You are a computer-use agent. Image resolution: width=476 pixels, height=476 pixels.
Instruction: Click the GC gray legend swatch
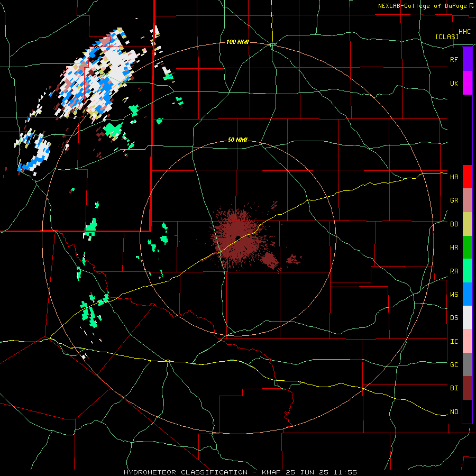[x=467, y=364]
